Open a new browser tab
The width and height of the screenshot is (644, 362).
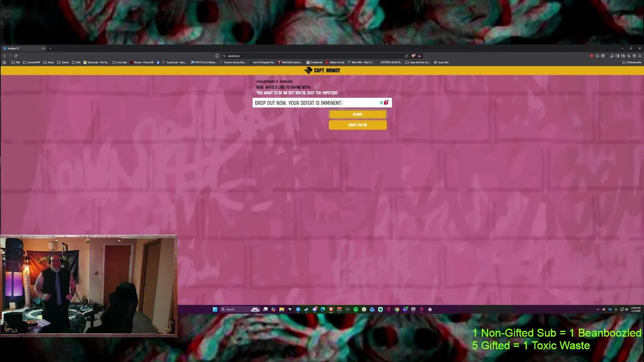coord(50,48)
